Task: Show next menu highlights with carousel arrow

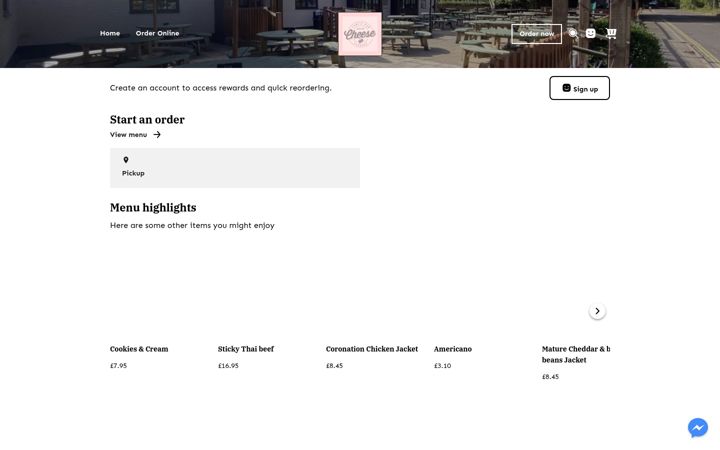Action: point(597,311)
